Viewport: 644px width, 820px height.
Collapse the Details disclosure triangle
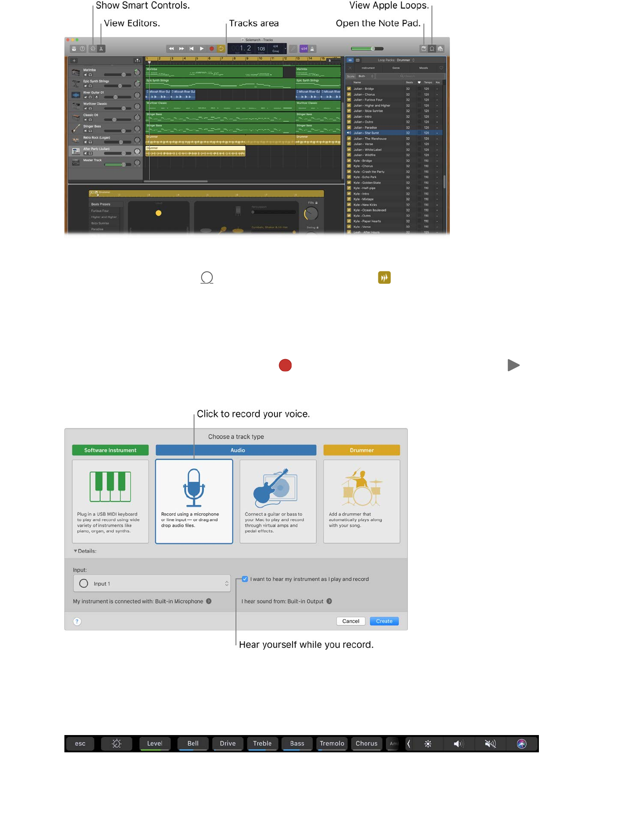coord(75,551)
